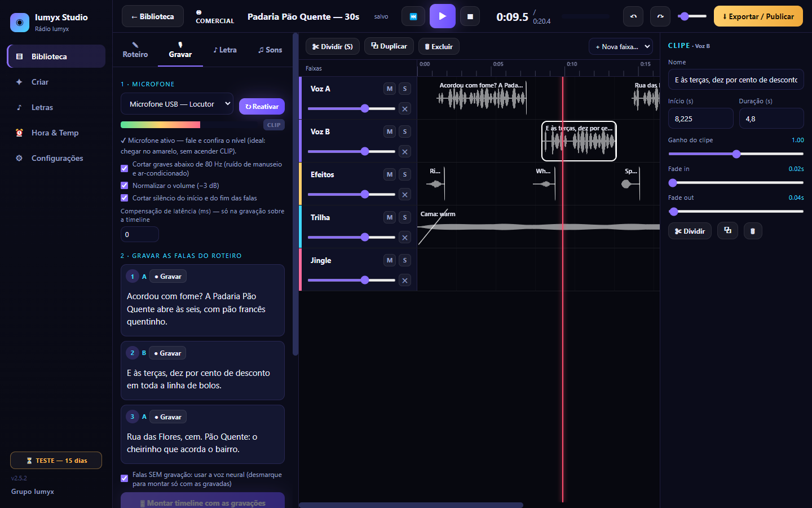Remove the Jingle track with its X icon
Image resolution: width=812 pixels, height=508 pixels.
(x=405, y=281)
